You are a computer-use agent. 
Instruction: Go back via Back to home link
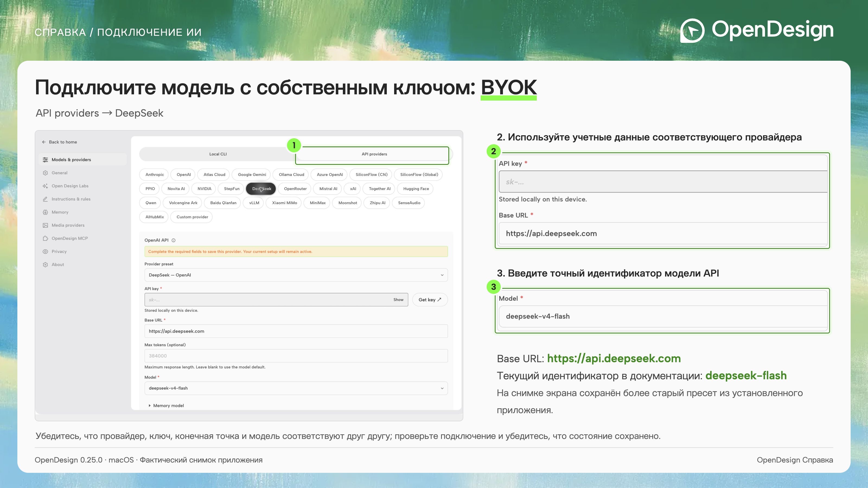tap(60, 142)
